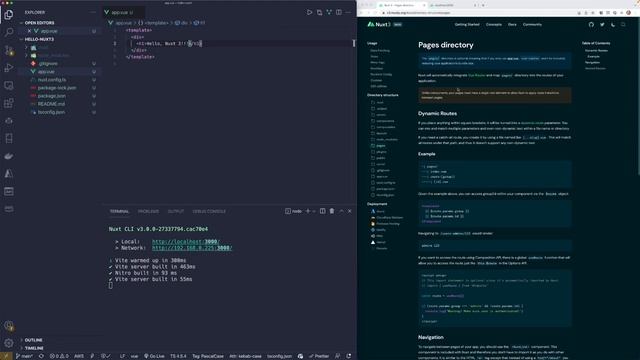Open the Docker whale icon in activity bar
640x360 pixels.
click(9, 156)
